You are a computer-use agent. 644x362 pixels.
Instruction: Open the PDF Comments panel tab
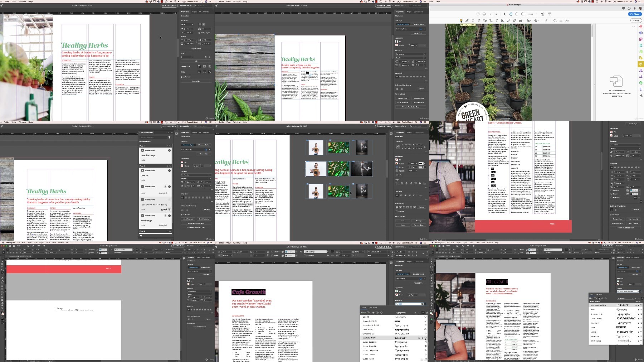pyautogui.click(x=147, y=132)
